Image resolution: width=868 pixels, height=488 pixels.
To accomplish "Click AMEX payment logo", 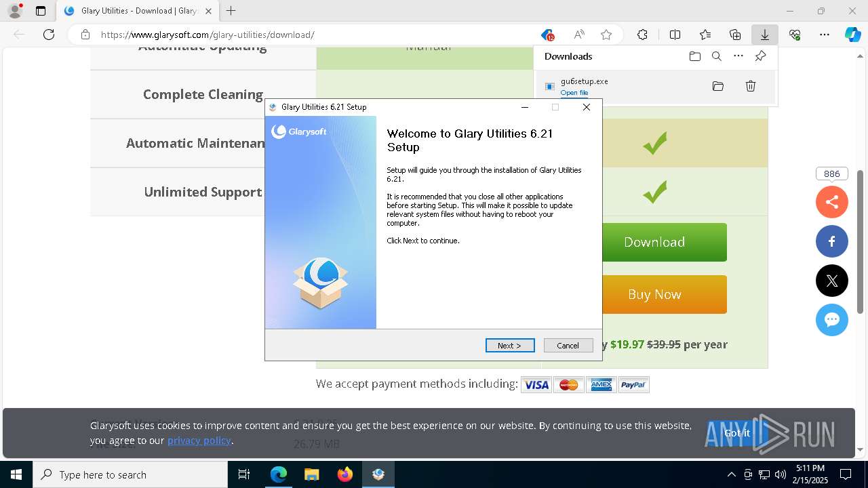I will click(x=601, y=385).
